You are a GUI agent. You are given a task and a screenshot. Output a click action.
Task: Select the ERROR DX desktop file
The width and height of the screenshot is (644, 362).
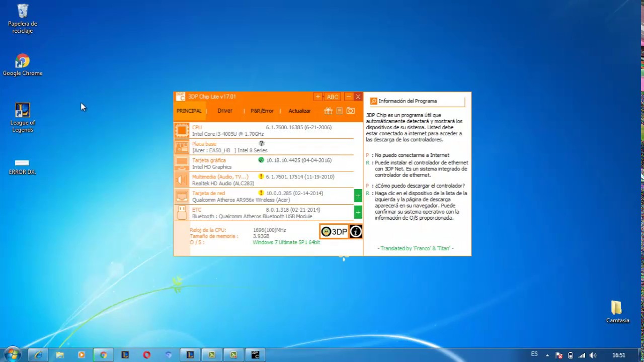click(x=22, y=167)
